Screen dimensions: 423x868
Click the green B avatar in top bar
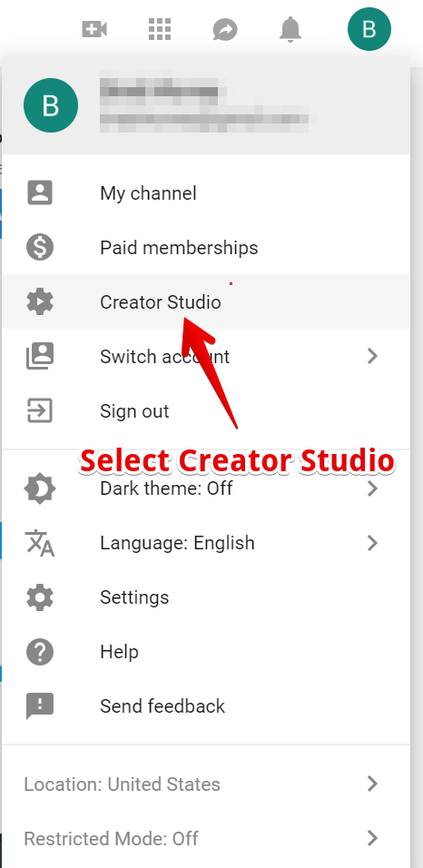pos(369,29)
